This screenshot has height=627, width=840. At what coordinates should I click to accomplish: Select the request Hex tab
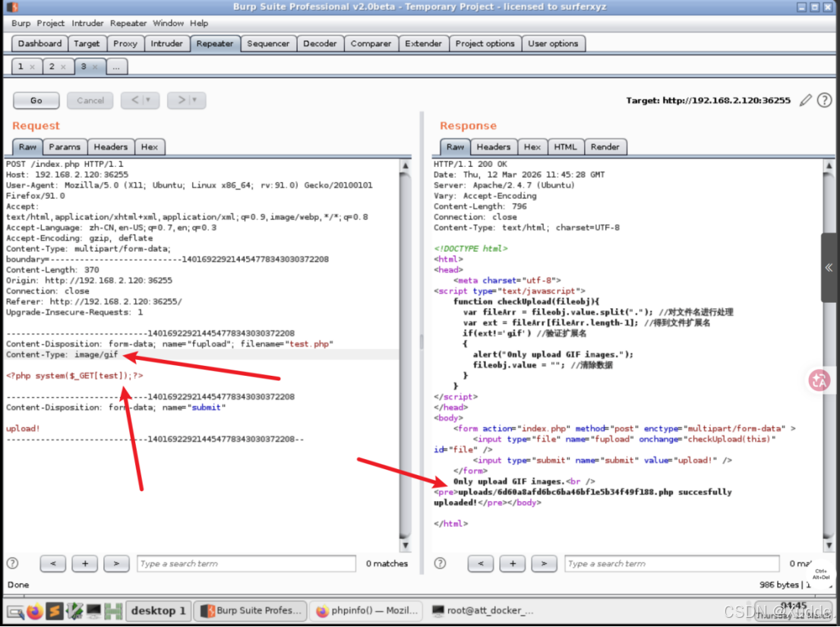pyautogui.click(x=150, y=147)
